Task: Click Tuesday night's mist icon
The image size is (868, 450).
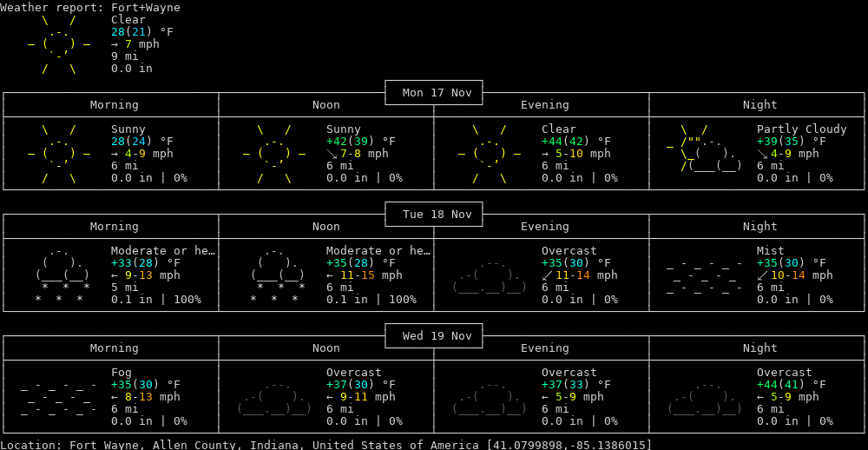Action: [x=705, y=275]
